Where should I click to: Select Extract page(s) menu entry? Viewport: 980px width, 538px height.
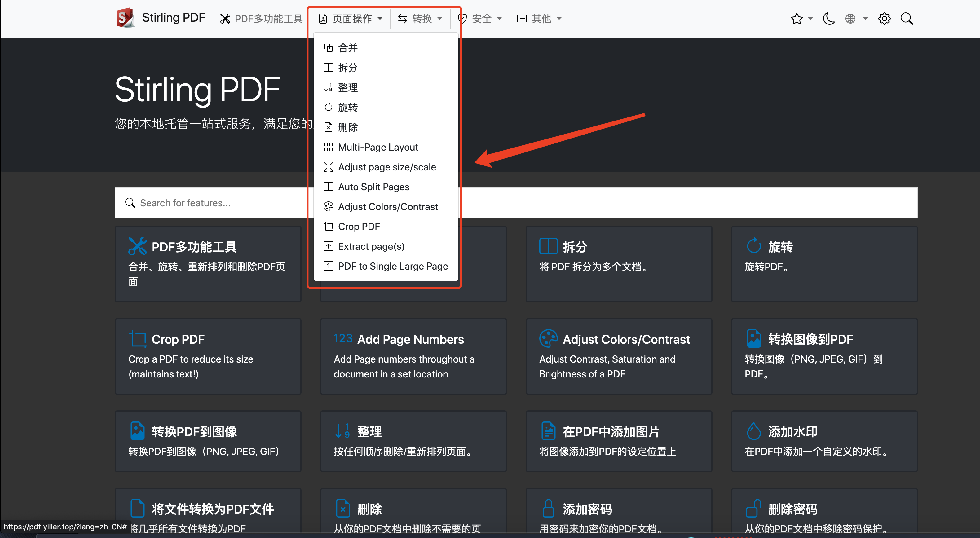(385, 246)
